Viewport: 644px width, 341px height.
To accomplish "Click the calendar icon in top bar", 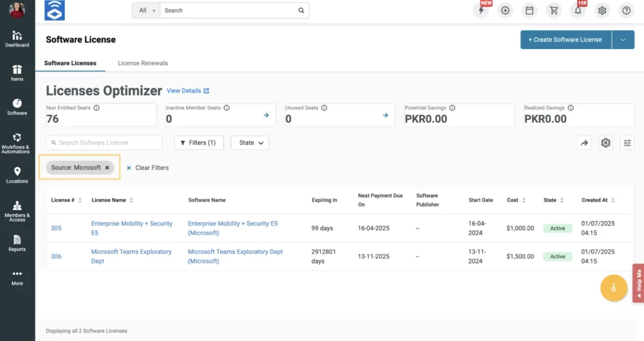I will coord(530,11).
